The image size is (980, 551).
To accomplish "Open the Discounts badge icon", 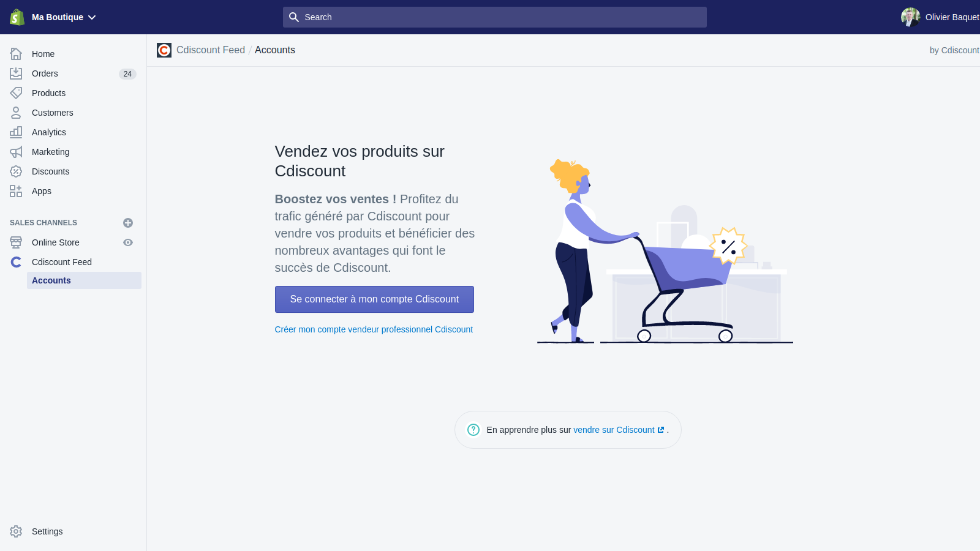I will point(16,171).
